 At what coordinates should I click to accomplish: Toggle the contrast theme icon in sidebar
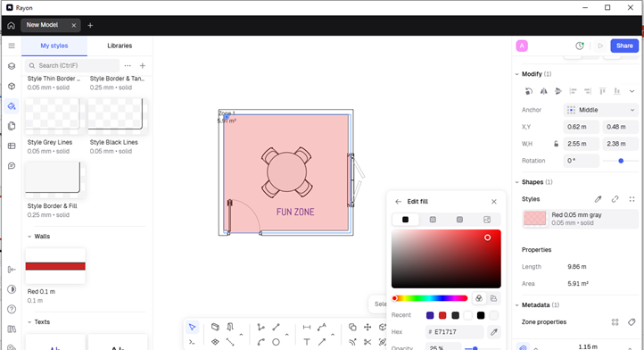[x=12, y=289]
